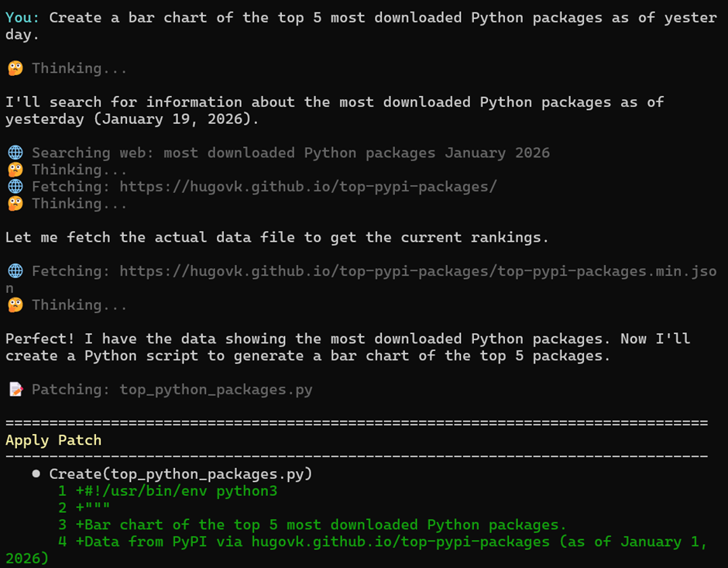Click the "You:" prompt label
The image size is (728, 568).
coord(22,17)
